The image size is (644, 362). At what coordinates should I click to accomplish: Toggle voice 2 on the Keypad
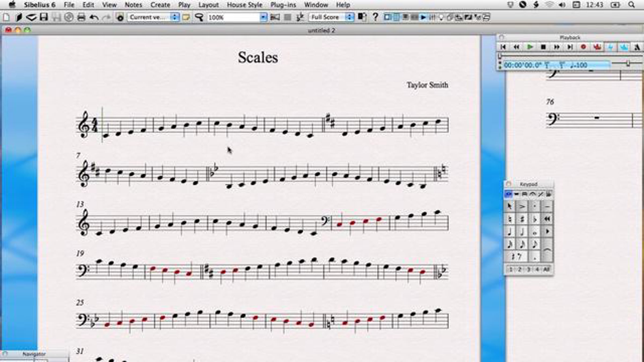click(x=519, y=269)
